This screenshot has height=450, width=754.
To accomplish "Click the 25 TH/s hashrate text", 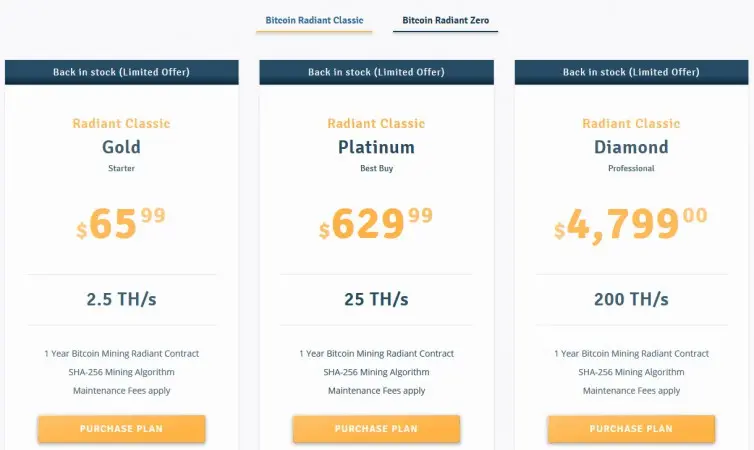I will point(376,299).
